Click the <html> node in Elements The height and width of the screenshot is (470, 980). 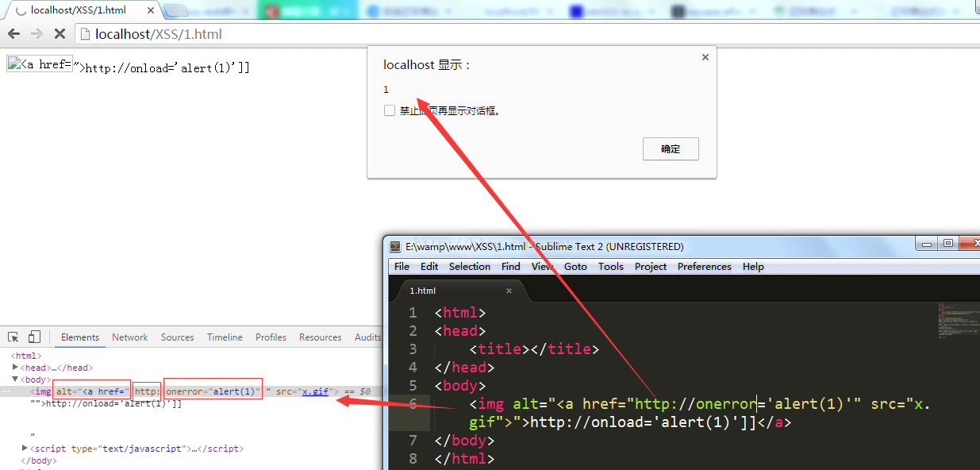pos(26,356)
